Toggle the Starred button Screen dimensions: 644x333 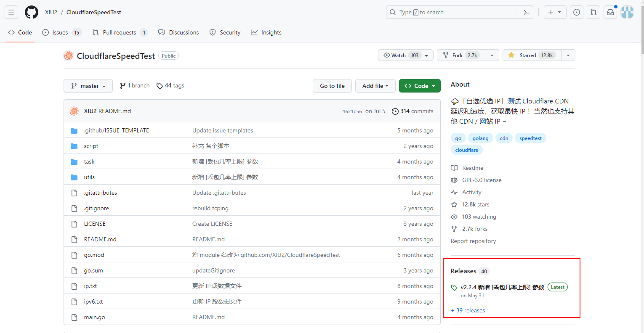tap(532, 55)
